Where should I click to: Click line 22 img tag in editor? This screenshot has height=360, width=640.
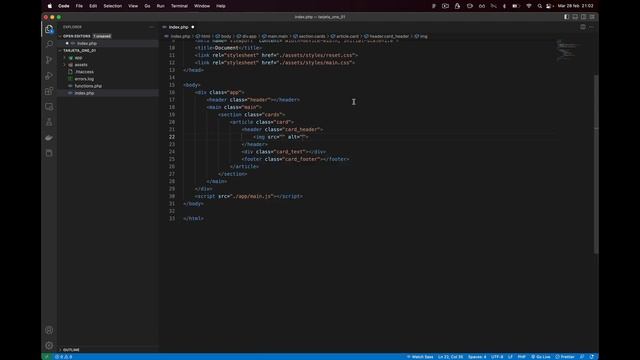[x=281, y=137]
